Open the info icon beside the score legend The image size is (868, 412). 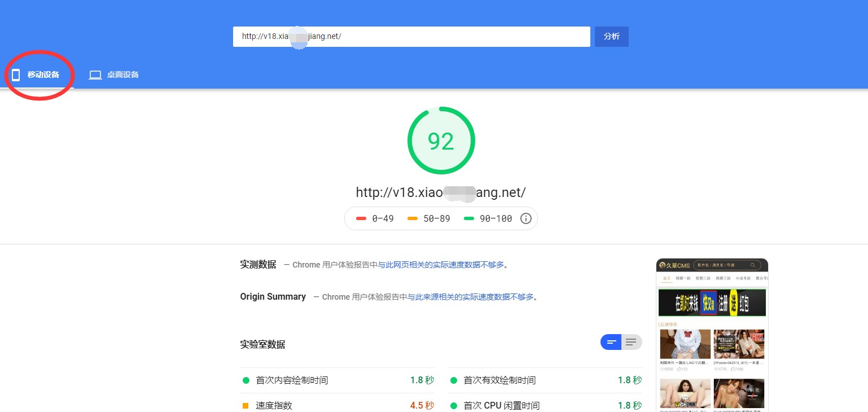525,218
